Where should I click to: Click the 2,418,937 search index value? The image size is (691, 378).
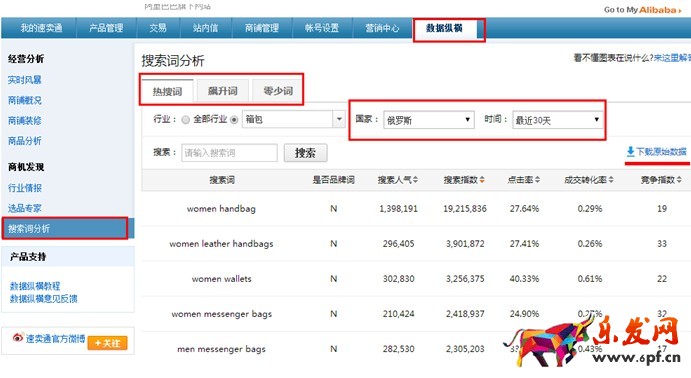[x=465, y=314]
